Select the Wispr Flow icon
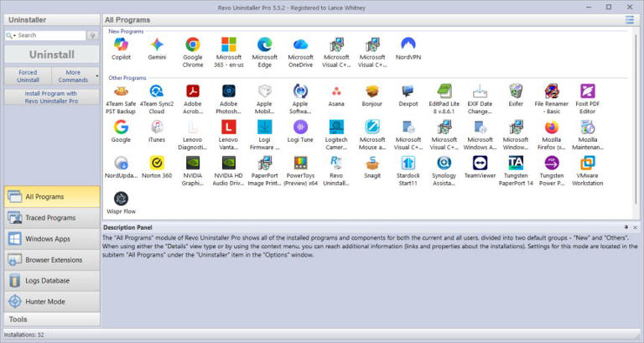This screenshot has height=343, width=644. (121, 199)
